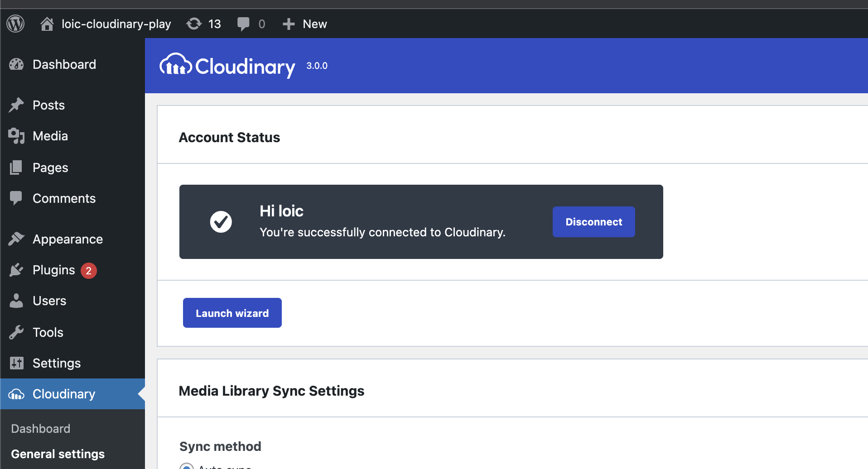Image resolution: width=868 pixels, height=469 pixels.
Task: Open Cloudinary Dashboard submenu item
Action: 41,429
